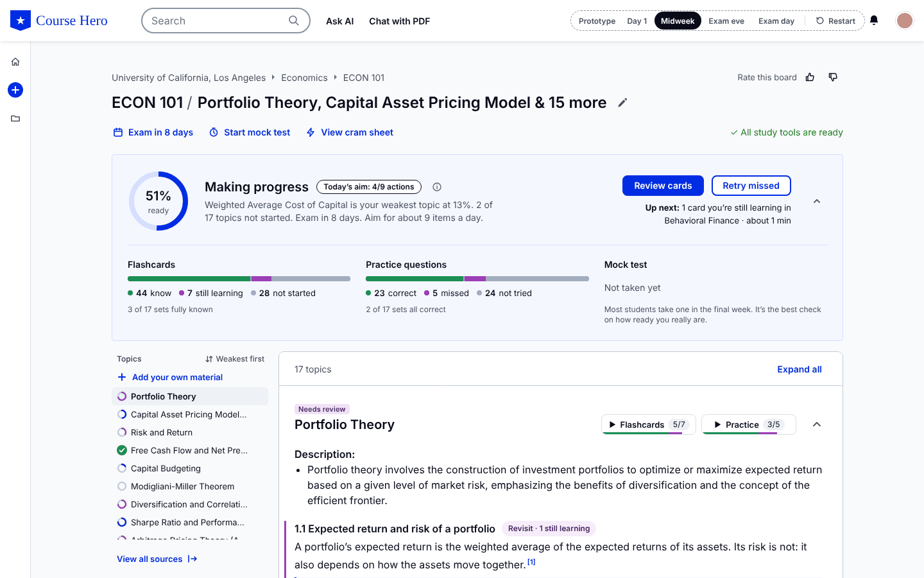924x578 pixels.
Task: Start mock test
Action: click(x=250, y=132)
